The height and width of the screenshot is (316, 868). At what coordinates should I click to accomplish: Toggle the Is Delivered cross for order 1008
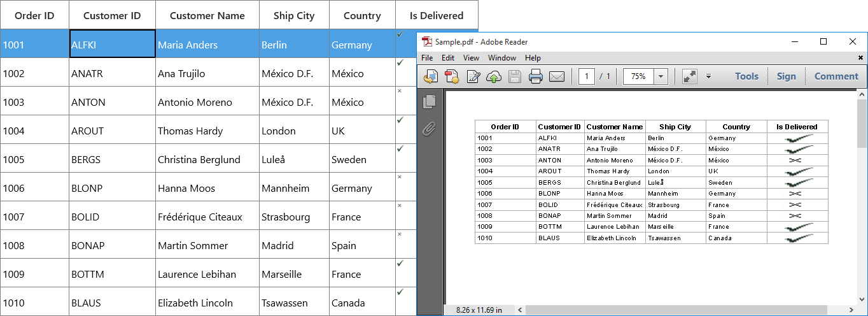point(400,234)
